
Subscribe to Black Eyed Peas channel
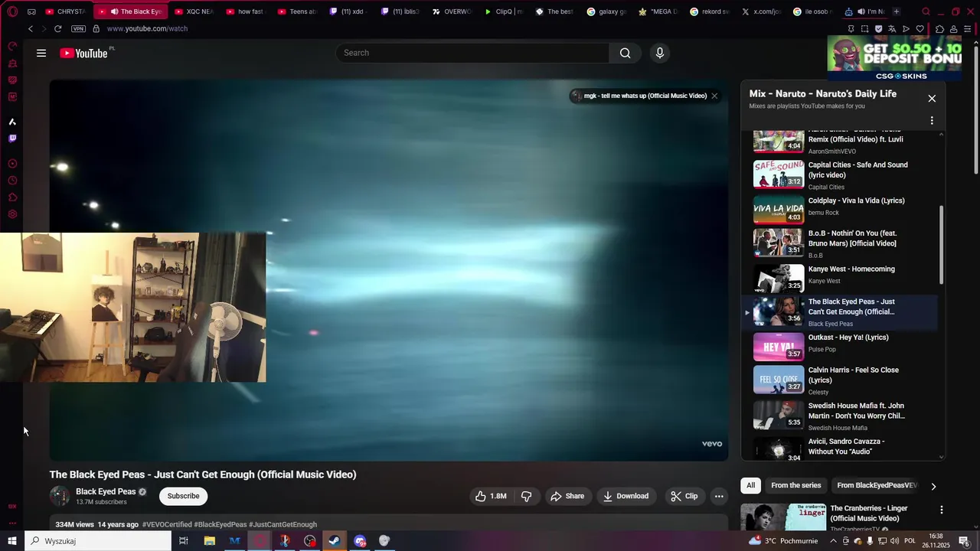(x=183, y=496)
